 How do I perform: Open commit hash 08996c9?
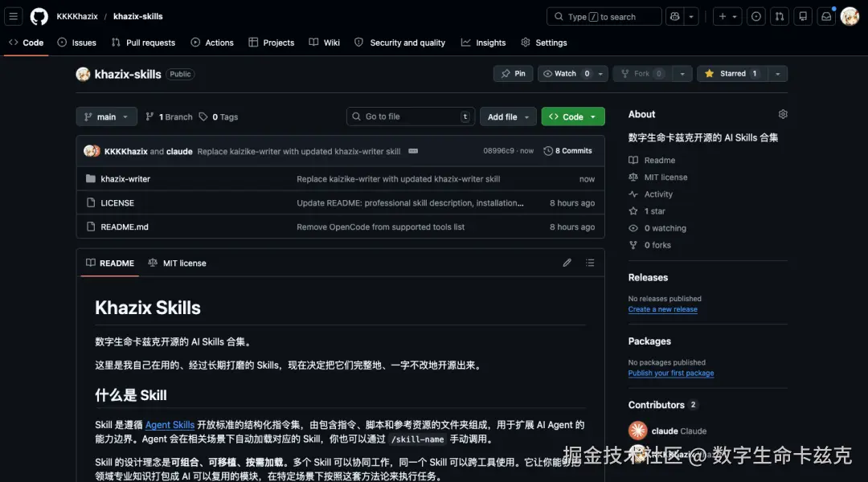click(498, 150)
